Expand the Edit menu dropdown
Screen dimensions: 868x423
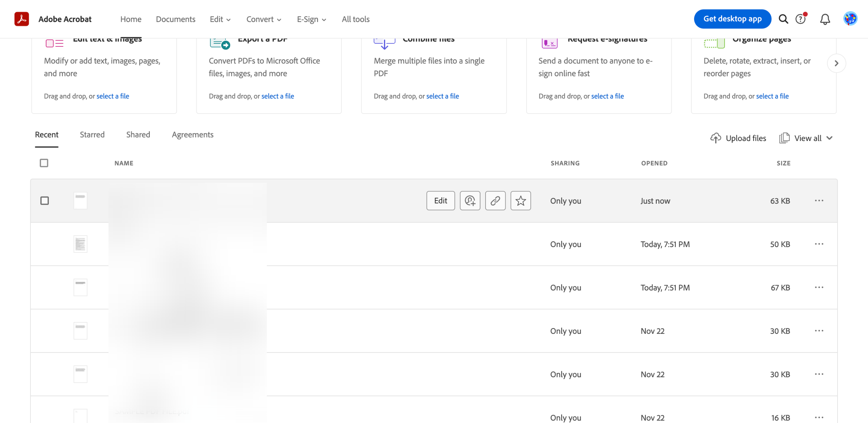tap(220, 19)
